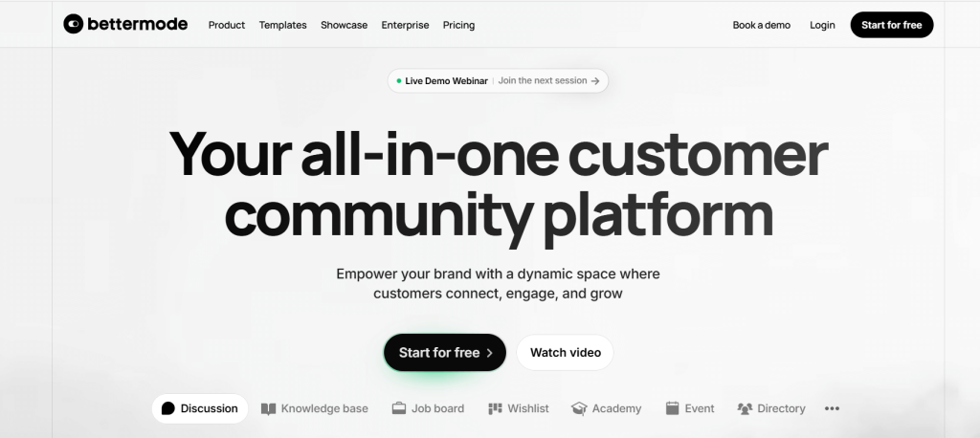Click "Empower your brand with a dynamic space where"
This screenshot has height=438, width=980.
pos(498,274)
